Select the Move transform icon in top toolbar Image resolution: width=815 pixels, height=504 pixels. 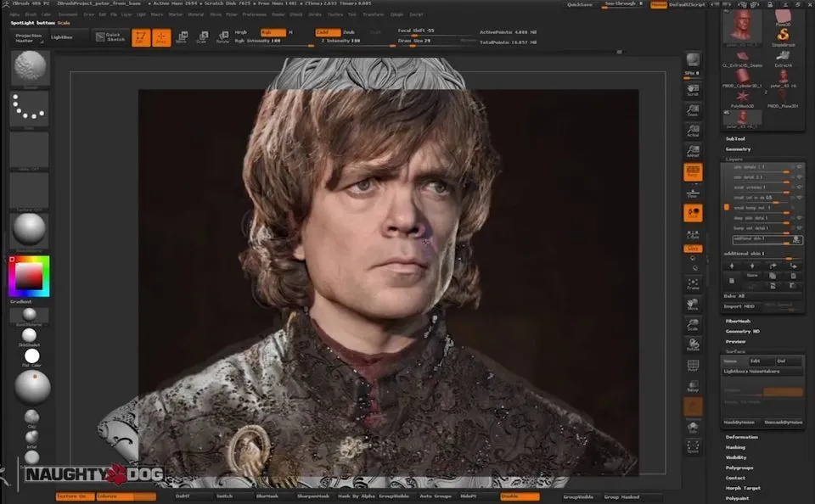click(x=182, y=36)
